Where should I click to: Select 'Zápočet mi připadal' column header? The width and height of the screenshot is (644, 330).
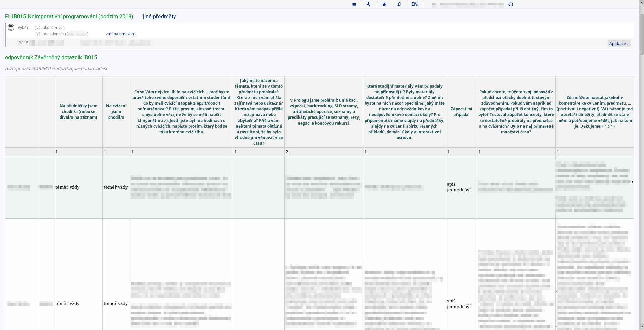(x=462, y=112)
